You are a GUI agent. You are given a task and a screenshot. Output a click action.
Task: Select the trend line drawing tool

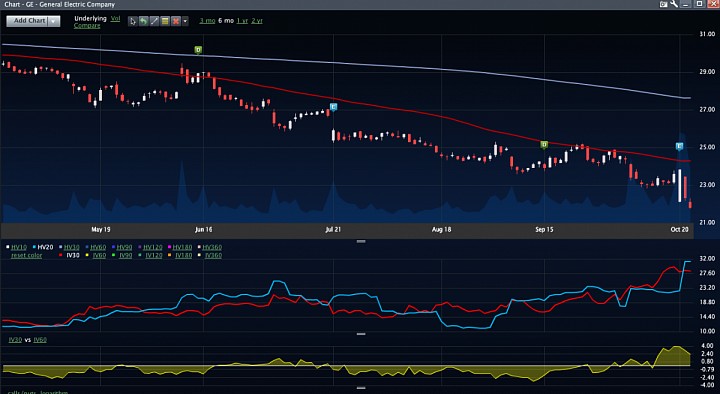154,21
